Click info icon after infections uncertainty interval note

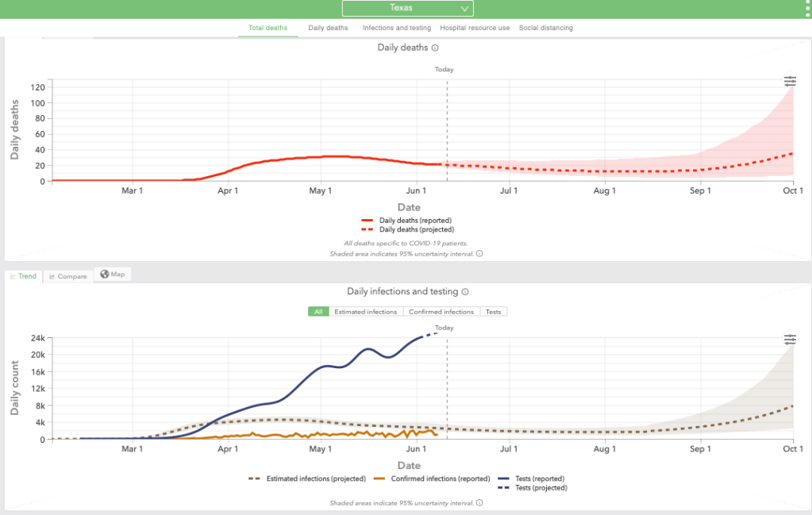(x=479, y=503)
